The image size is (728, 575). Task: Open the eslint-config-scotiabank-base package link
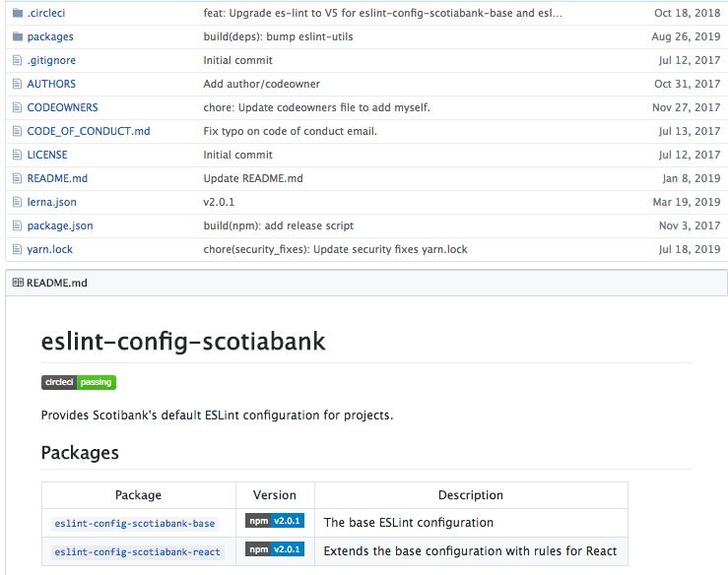(135, 524)
